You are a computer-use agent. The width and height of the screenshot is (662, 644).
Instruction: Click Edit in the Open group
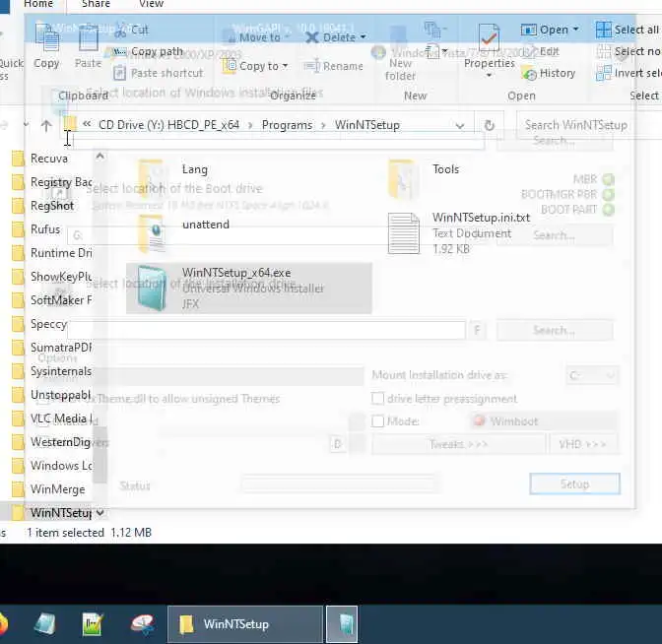coord(543,51)
